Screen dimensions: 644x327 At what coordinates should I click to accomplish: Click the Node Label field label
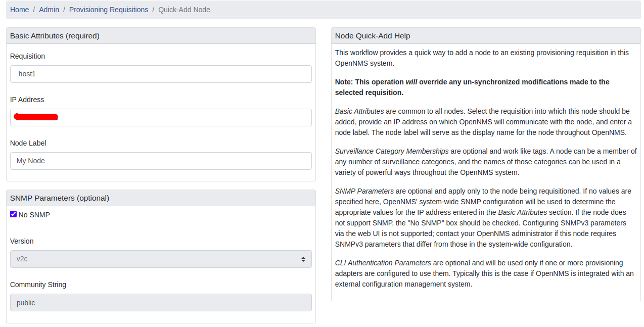pos(28,143)
